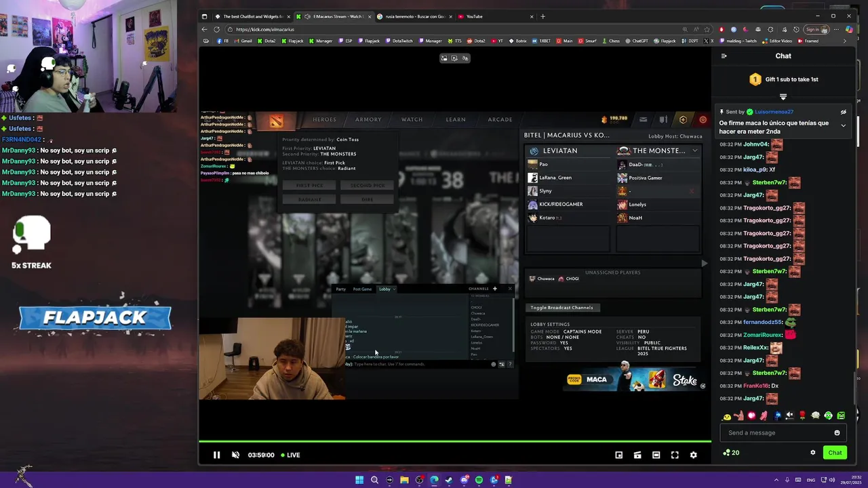Expand THE MONSTERS team dropdown
868x488 pixels.
tap(694, 150)
